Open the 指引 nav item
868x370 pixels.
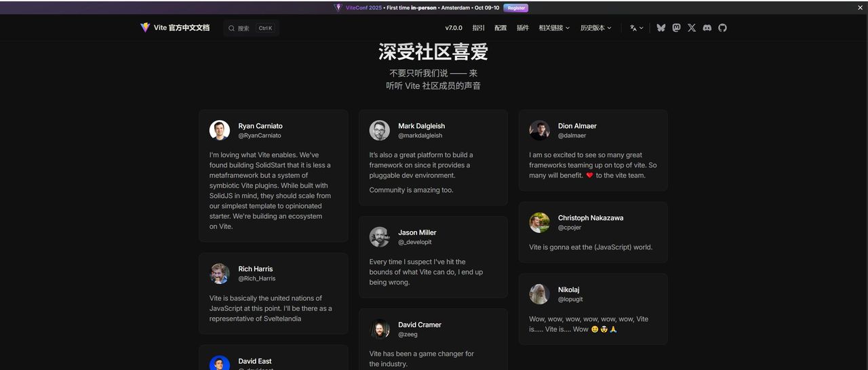point(479,28)
